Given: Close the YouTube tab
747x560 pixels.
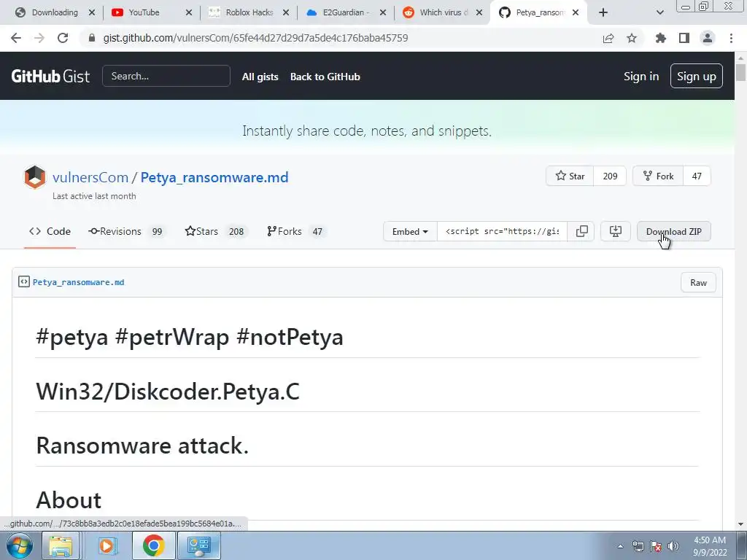Looking at the screenshot, I should [189, 12].
